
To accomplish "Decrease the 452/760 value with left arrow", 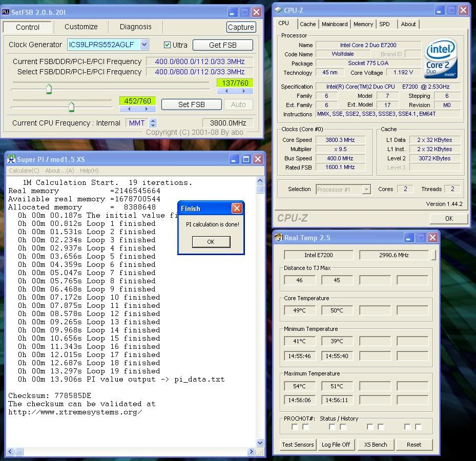I will click(129, 109).
